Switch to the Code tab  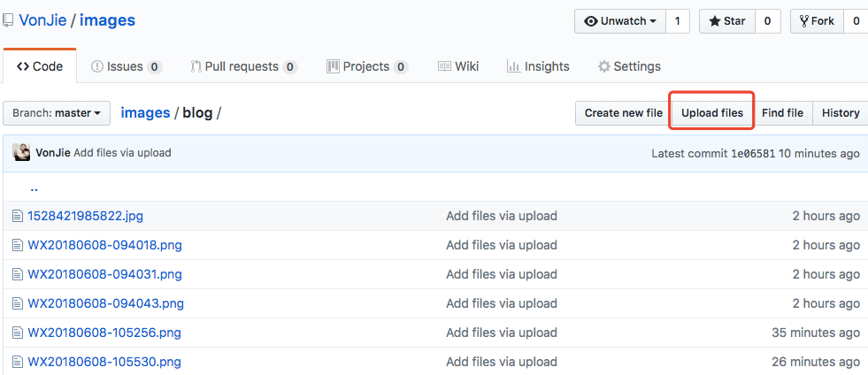point(40,66)
